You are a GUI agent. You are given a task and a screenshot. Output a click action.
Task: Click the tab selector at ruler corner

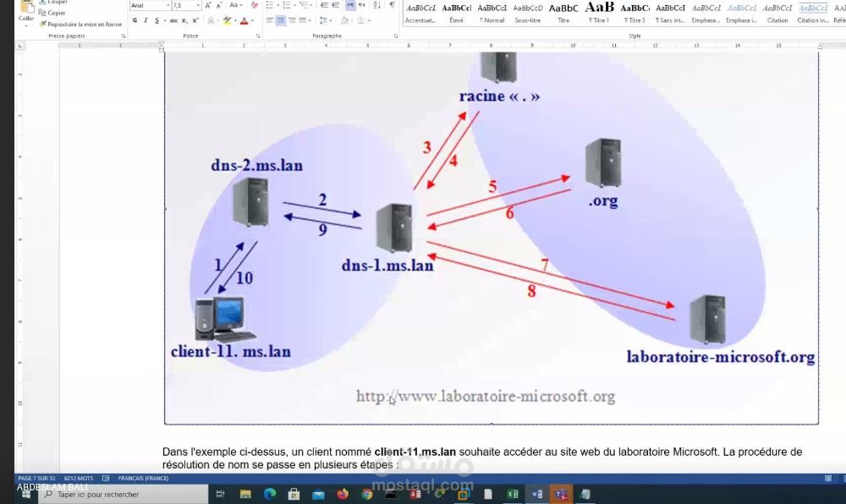(20, 47)
